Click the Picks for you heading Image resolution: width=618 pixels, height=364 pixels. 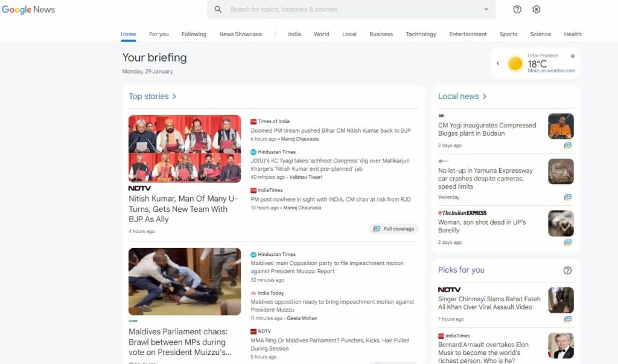[x=461, y=270]
